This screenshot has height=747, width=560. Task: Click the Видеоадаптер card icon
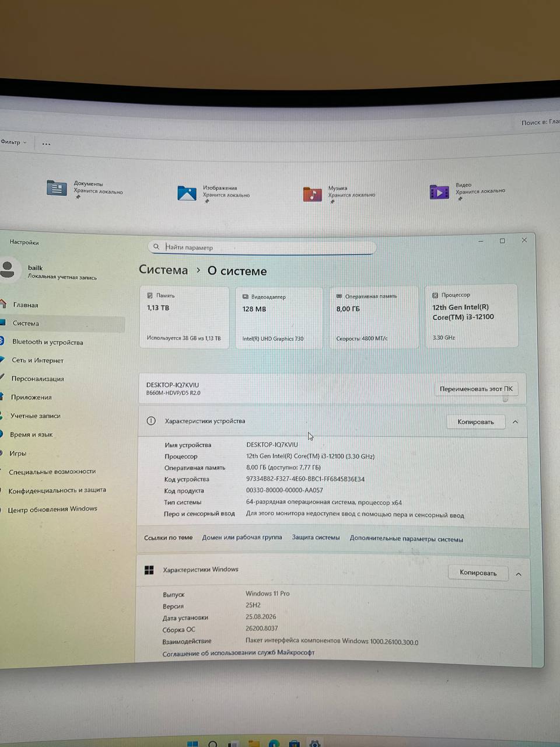pyautogui.click(x=246, y=297)
